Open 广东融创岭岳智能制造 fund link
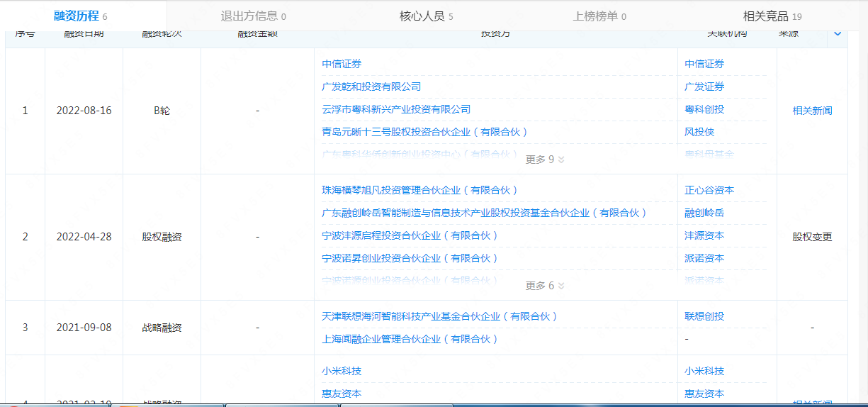The height and width of the screenshot is (407, 868). (x=485, y=213)
